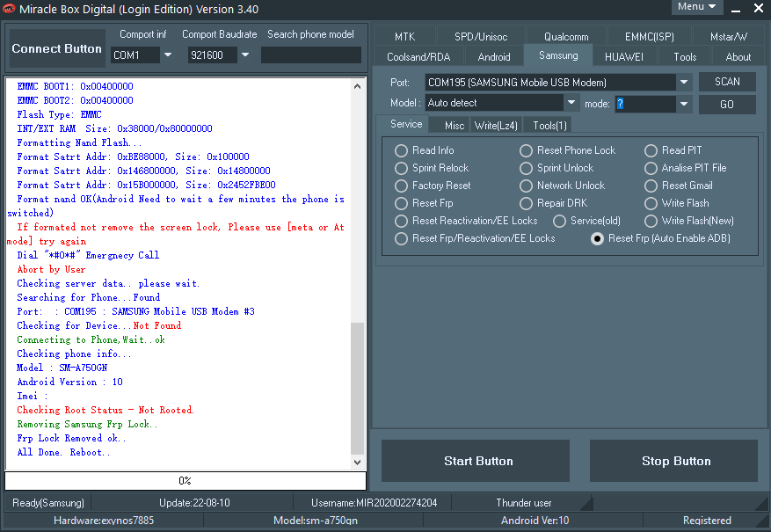The height and width of the screenshot is (532, 771).
Task: Click the SCAN button
Action: click(x=727, y=82)
